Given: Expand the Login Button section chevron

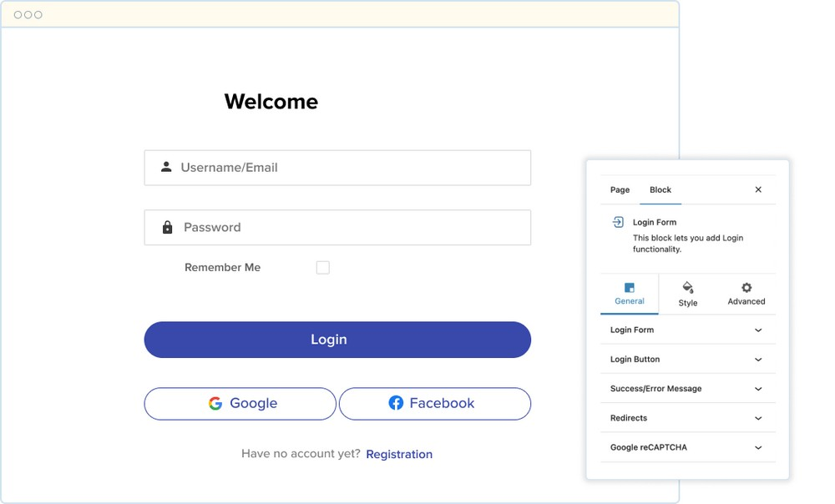Looking at the screenshot, I should (x=758, y=360).
